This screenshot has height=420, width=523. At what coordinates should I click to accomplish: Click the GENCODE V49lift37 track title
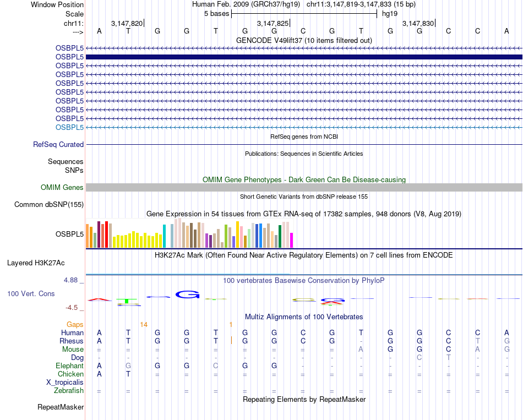[x=304, y=40]
